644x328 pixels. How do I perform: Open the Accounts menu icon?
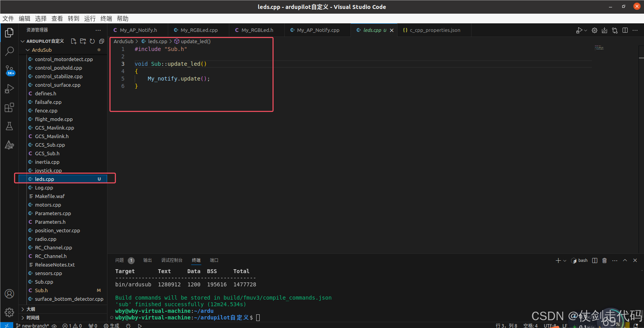9,294
